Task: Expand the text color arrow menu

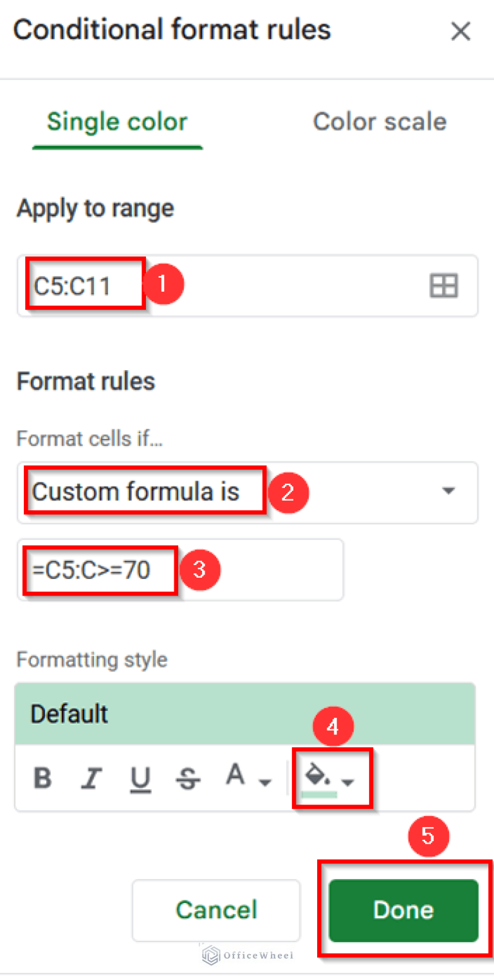Action: point(264,783)
